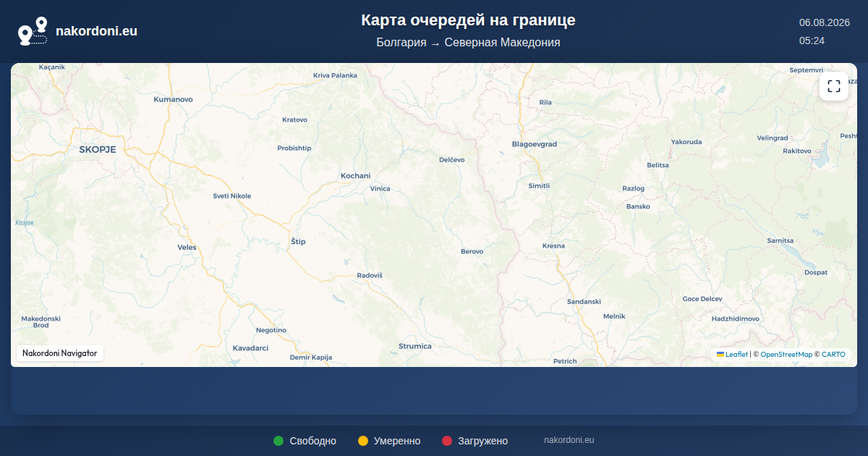Click the Kaçanik town label
The width and height of the screenshot is (868, 456).
click(x=52, y=67)
